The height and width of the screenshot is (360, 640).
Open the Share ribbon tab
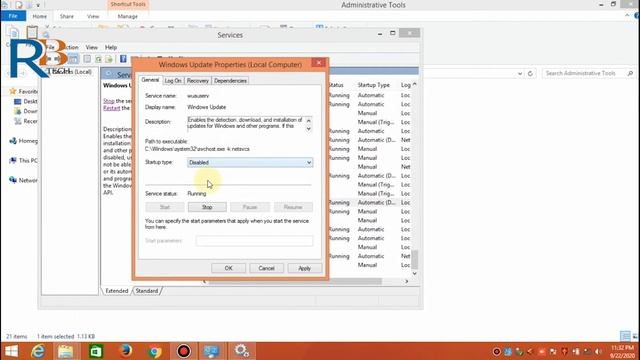pos(67,16)
